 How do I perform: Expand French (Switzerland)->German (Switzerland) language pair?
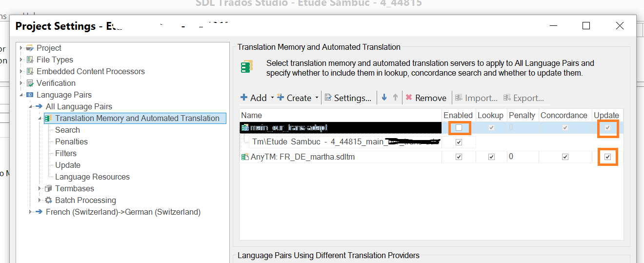[x=30, y=212]
